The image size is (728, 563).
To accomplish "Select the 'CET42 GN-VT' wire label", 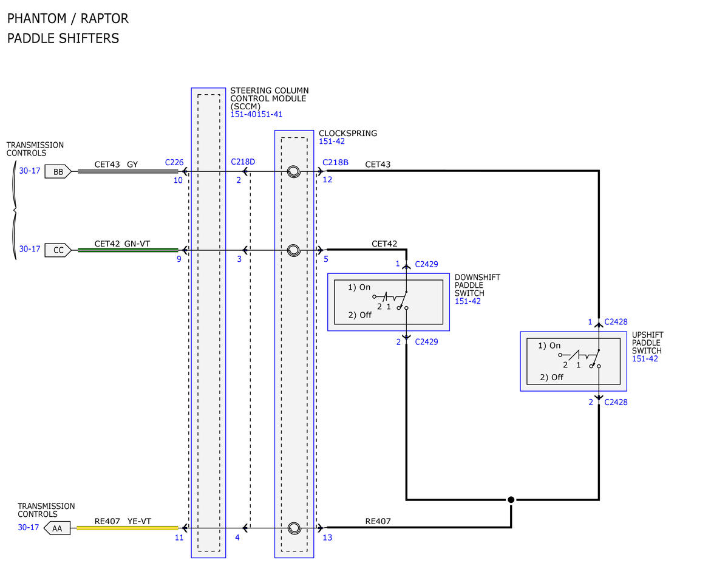I will pos(122,244).
